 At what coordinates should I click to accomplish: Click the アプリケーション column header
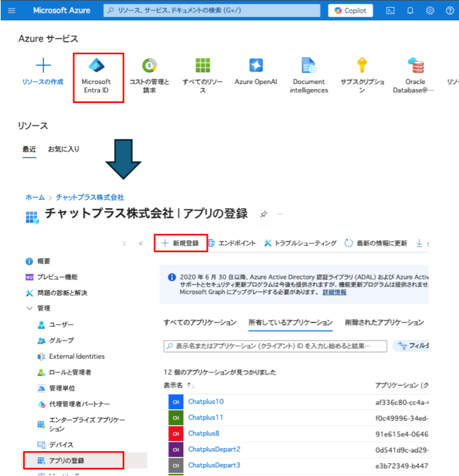point(402,386)
